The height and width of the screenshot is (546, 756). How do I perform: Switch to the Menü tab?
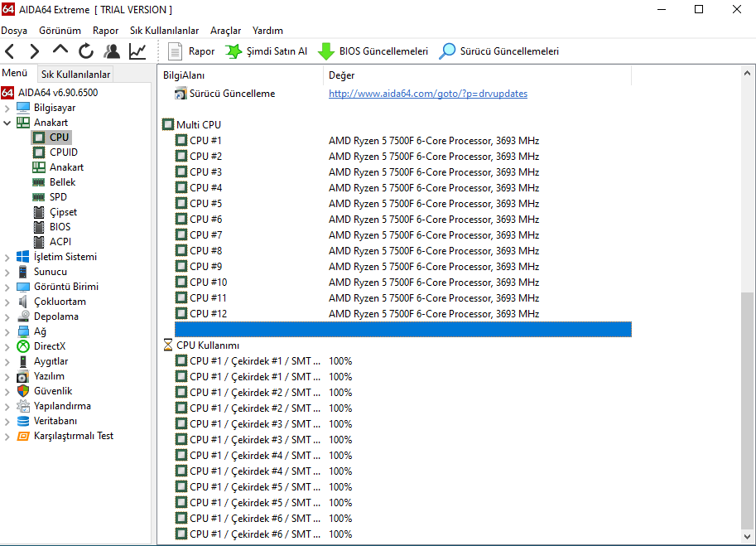(x=15, y=73)
